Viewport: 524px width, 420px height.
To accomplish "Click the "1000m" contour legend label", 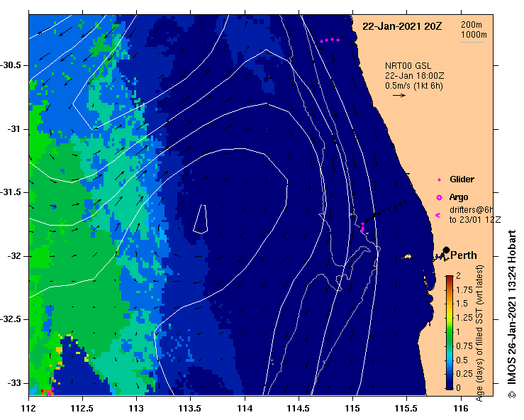I will point(474,35).
